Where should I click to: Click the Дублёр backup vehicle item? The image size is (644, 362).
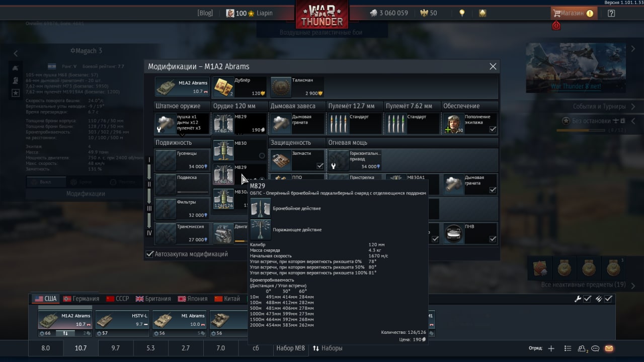(x=239, y=86)
